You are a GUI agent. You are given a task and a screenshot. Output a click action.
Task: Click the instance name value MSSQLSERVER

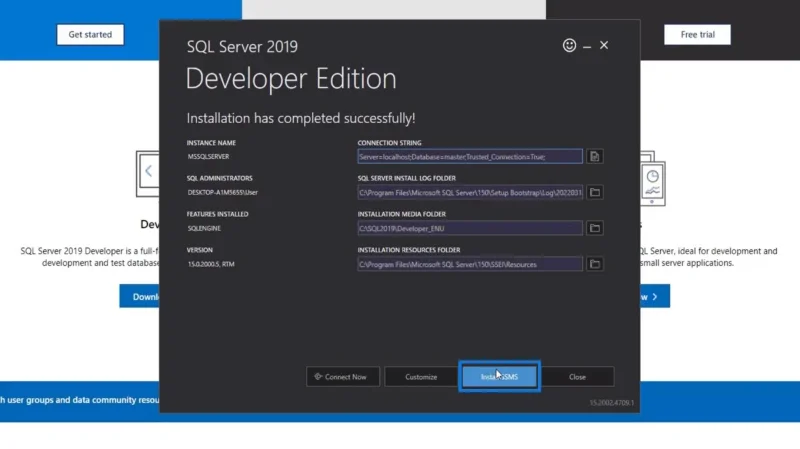click(208, 157)
